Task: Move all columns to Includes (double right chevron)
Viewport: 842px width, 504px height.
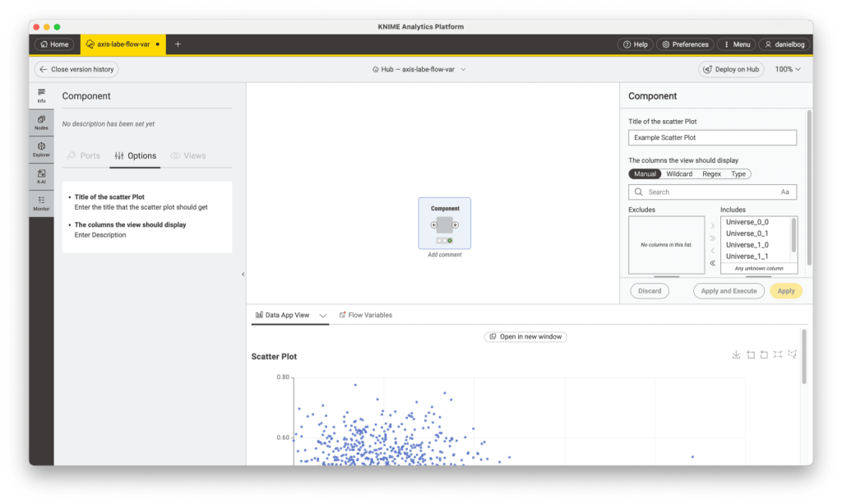Action: click(713, 238)
